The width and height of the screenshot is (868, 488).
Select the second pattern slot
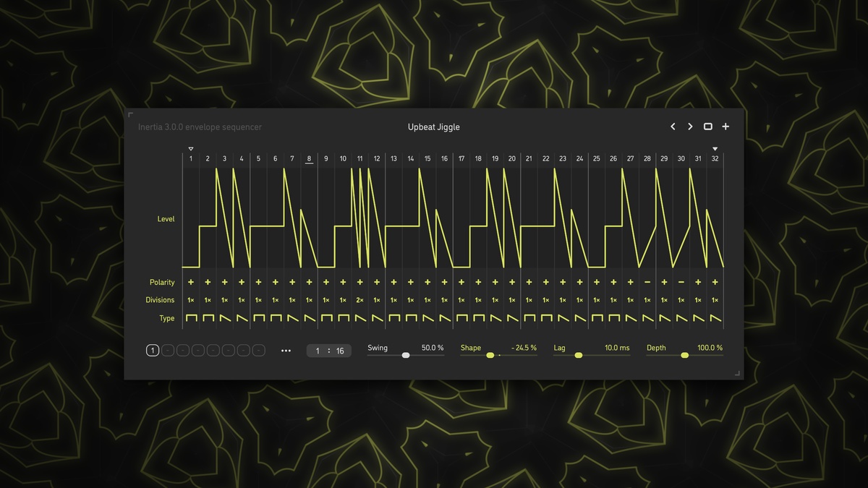coord(167,351)
